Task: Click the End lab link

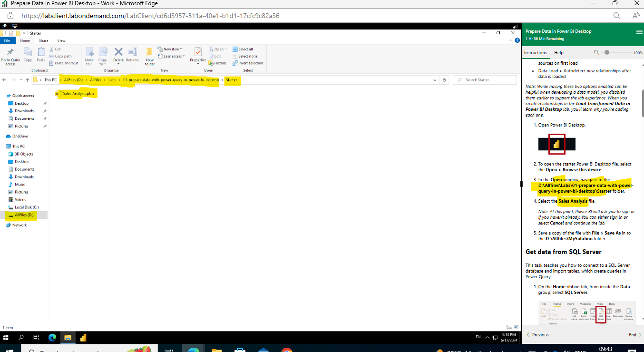Action: [635, 335]
